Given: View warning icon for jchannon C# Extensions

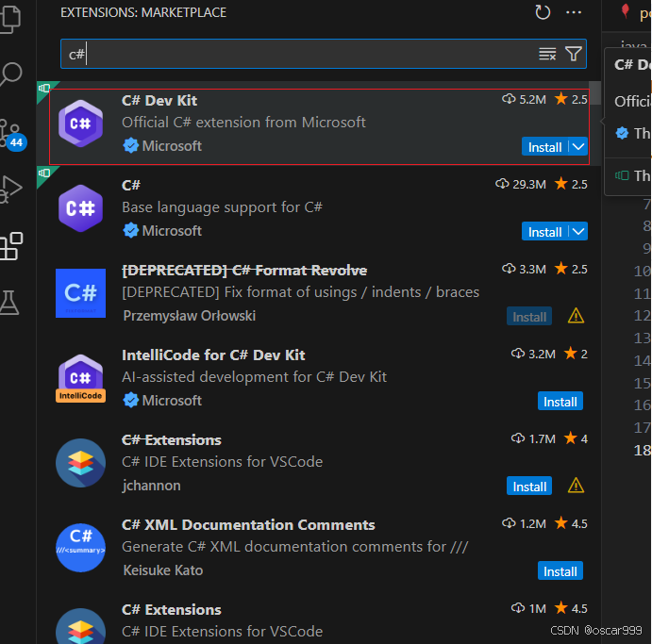Looking at the screenshot, I should [576, 486].
